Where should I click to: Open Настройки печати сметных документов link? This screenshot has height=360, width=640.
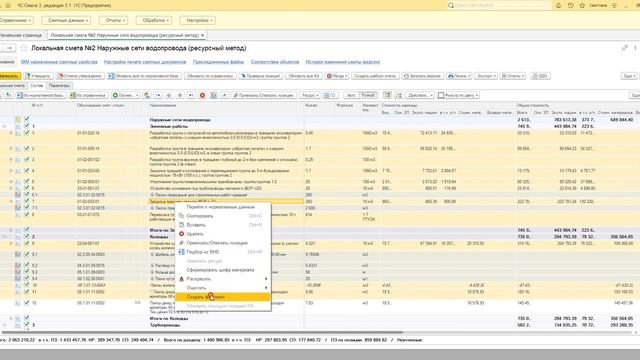click(145, 62)
